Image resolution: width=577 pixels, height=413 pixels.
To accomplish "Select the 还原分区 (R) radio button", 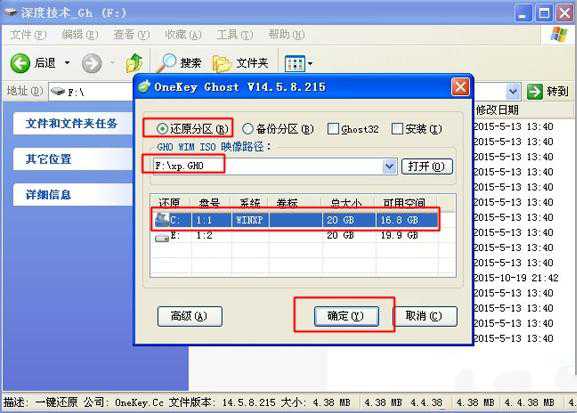I will (x=162, y=129).
